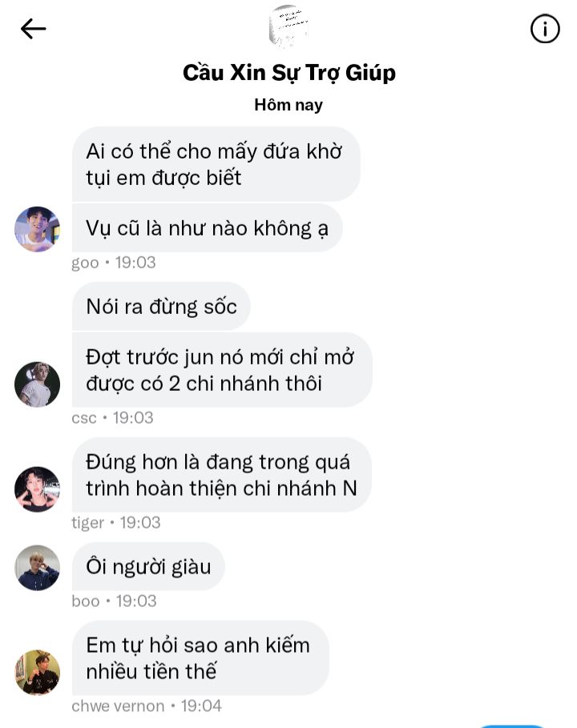Tap the tiger 19:03 sender label
This screenshot has width=577, height=728.
tap(115, 523)
